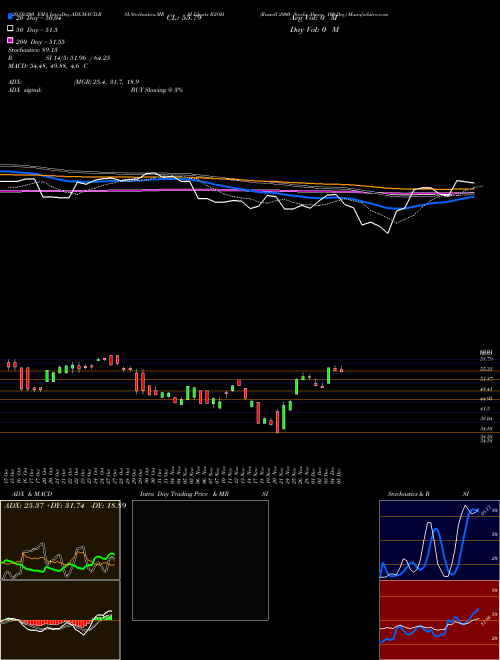Screen dimensions: 500x660
Task: Click the 'BUY Slowing @ 5%' signal text
Action: click(157, 90)
